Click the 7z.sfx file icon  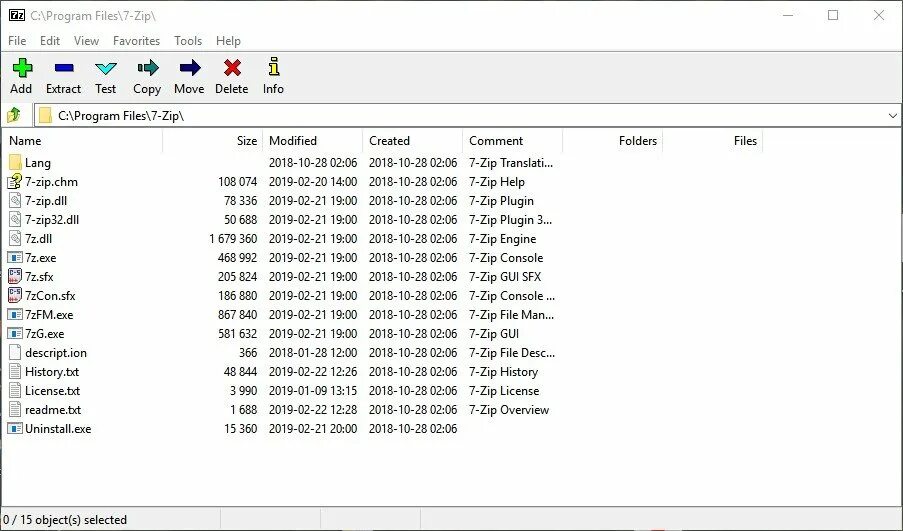click(15, 276)
